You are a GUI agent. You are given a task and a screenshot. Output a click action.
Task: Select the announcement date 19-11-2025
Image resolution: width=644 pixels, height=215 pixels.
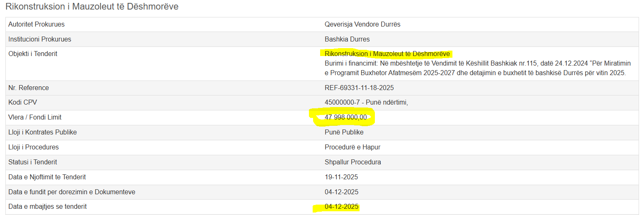point(341,177)
